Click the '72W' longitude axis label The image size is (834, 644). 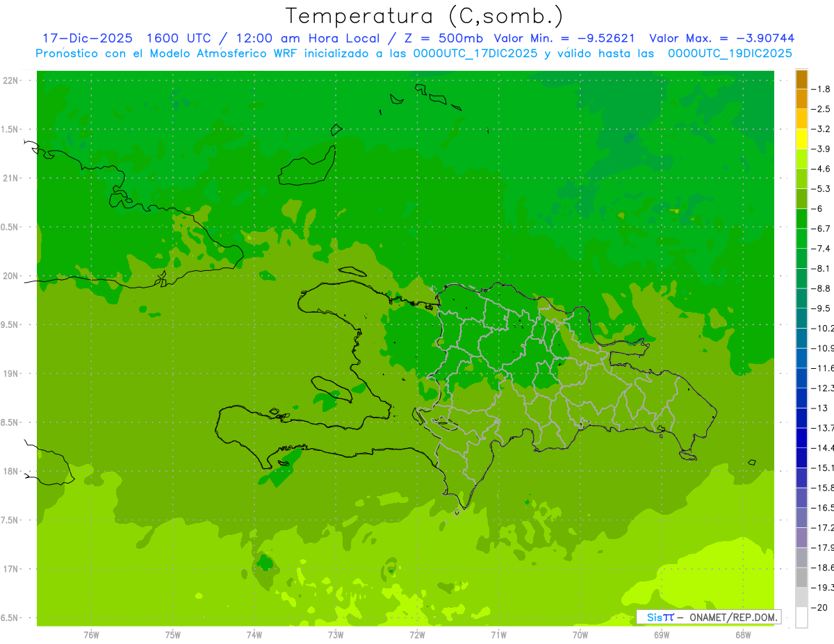[417, 634]
